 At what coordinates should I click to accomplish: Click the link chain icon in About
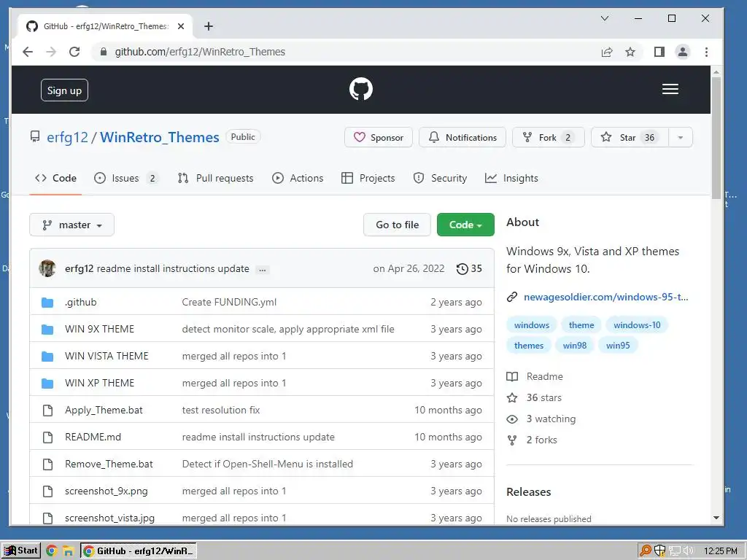pos(512,297)
